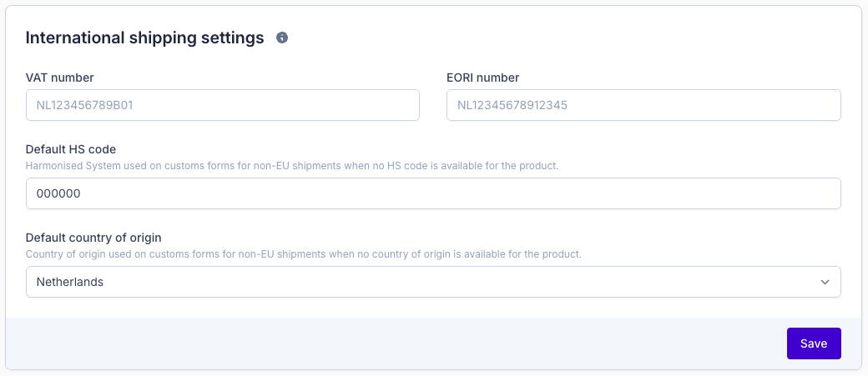The width and height of the screenshot is (868, 376).
Task: Click the info icon beside the heading
Action: [282, 38]
